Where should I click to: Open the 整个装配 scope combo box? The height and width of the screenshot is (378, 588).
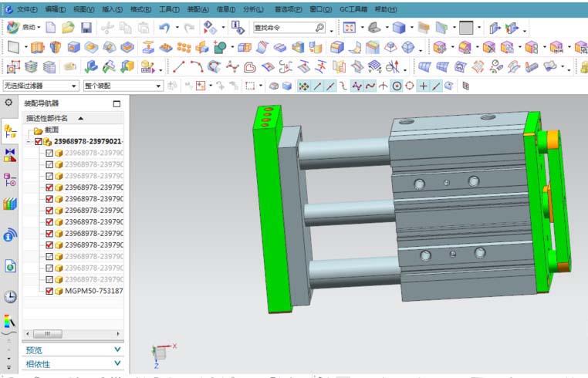click(123, 86)
